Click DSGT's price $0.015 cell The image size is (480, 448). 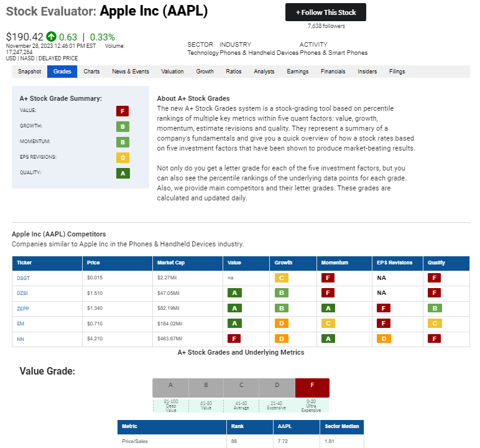(x=95, y=278)
